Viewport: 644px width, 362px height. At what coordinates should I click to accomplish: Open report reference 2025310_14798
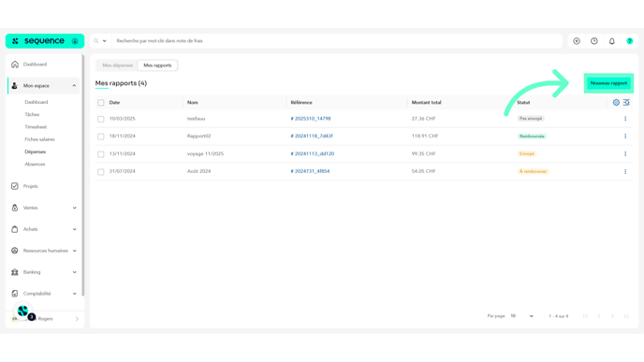(311, 119)
